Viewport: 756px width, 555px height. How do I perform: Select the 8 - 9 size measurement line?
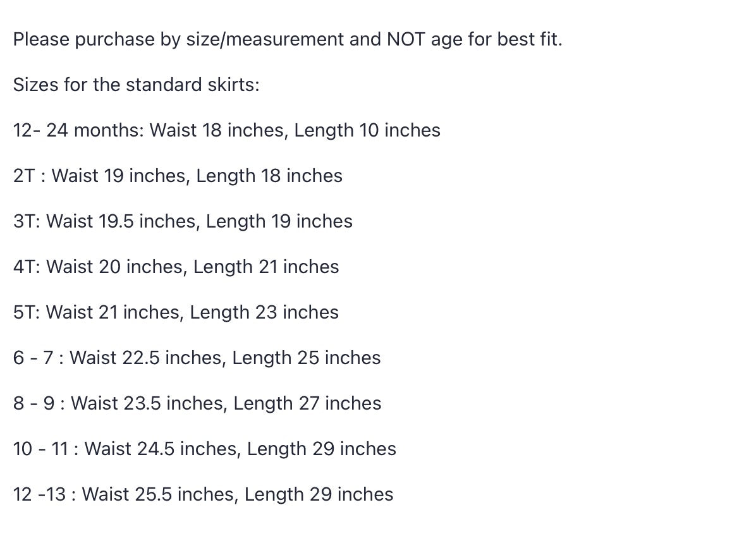(x=197, y=403)
